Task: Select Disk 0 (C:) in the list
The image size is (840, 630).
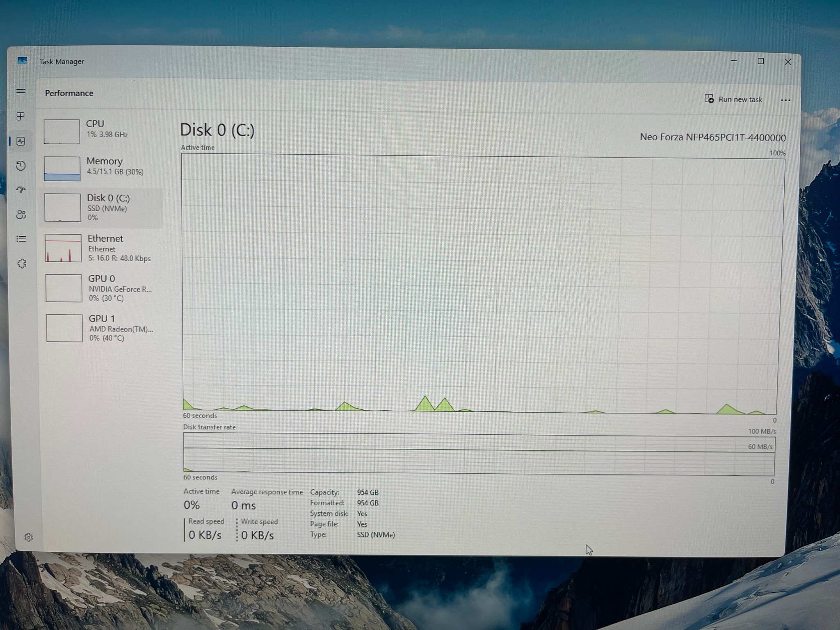Action: tap(103, 208)
